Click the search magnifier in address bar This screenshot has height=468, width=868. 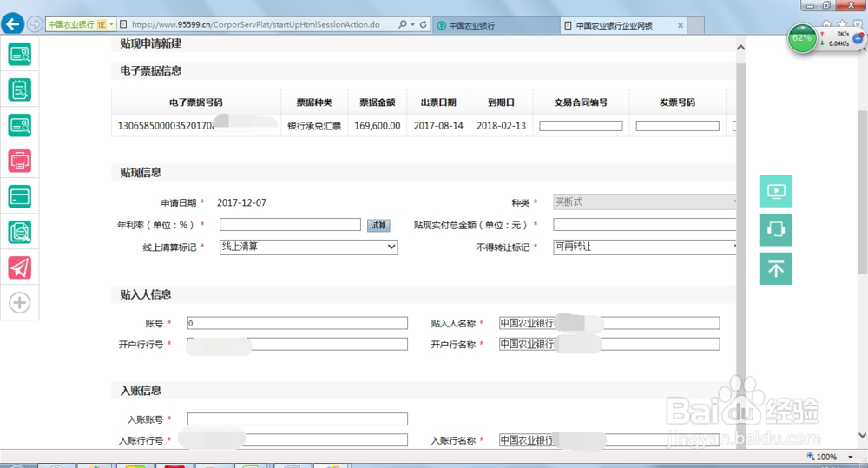click(403, 24)
